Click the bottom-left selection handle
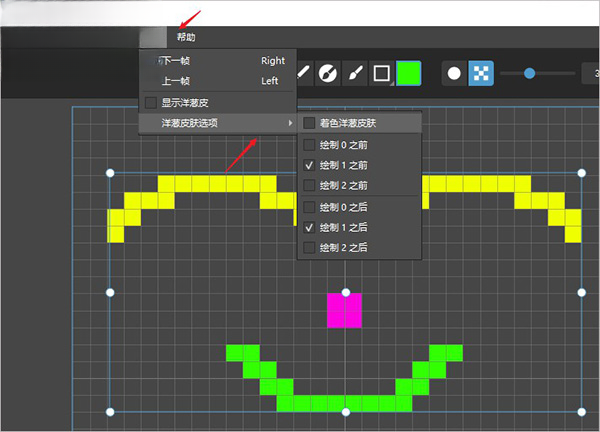This screenshot has width=600, height=432. pyautogui.click(x=110, y=412)
